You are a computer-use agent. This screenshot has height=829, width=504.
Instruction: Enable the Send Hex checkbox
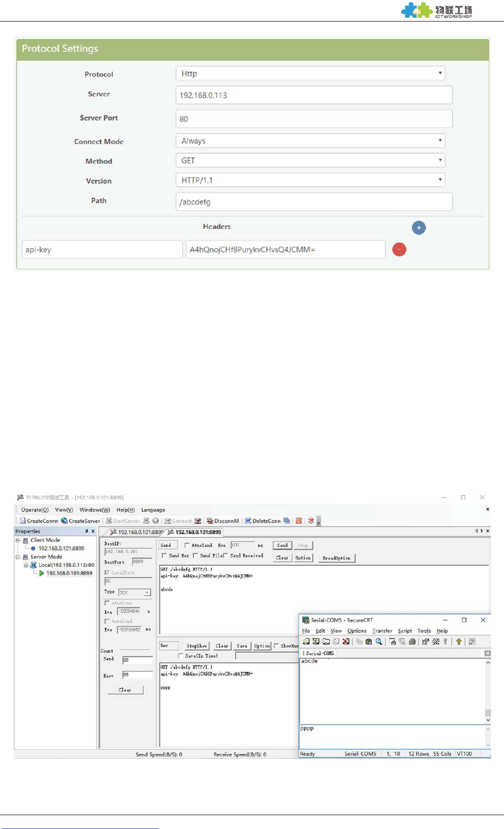point(164,555)
